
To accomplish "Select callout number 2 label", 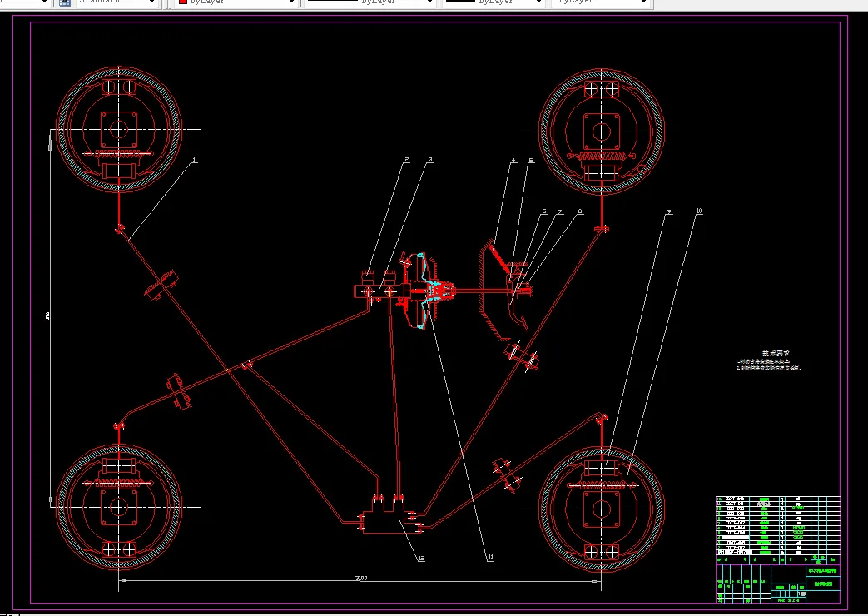I will [x=407, y=160].
